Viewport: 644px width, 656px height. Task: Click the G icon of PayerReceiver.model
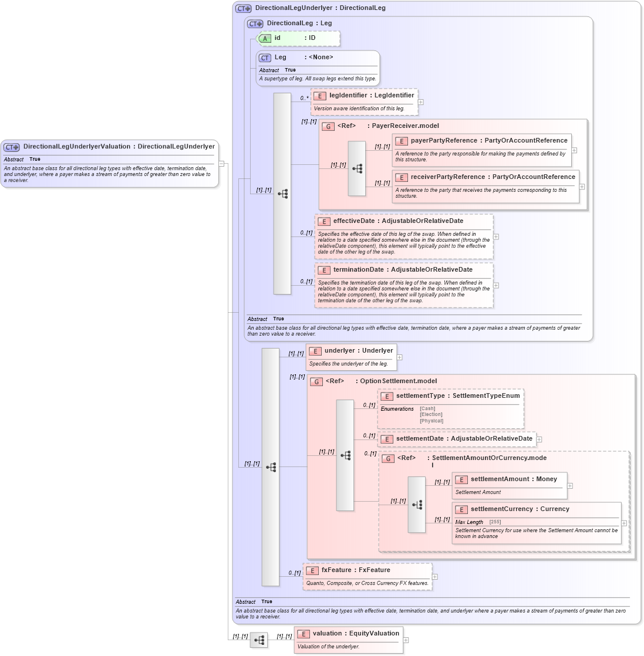[x=328, y=126]
